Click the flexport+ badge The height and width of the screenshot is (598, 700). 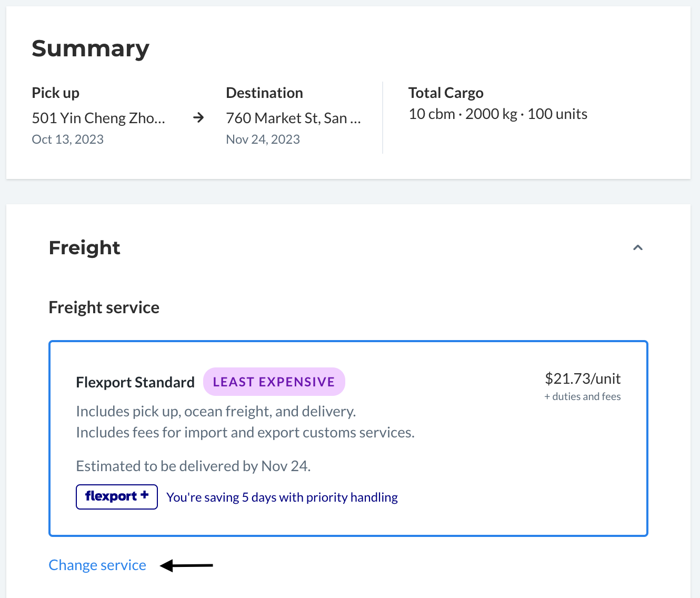117,497
